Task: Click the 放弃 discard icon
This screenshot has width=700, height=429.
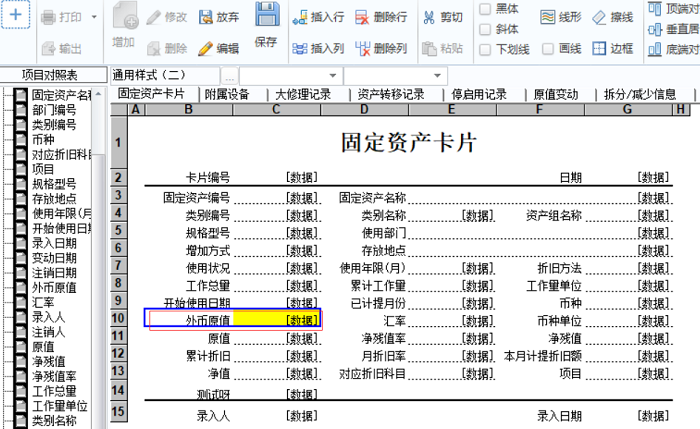Action: (205, 17)
